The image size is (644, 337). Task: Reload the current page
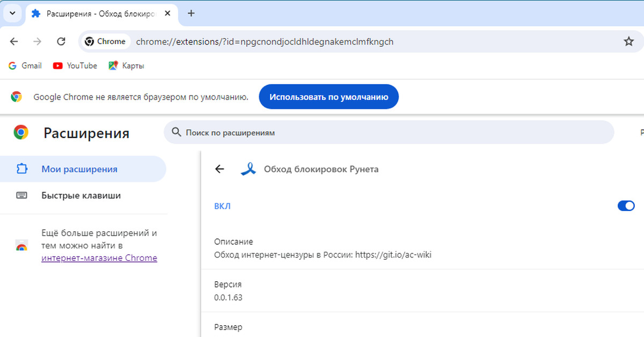pos(61,41)
